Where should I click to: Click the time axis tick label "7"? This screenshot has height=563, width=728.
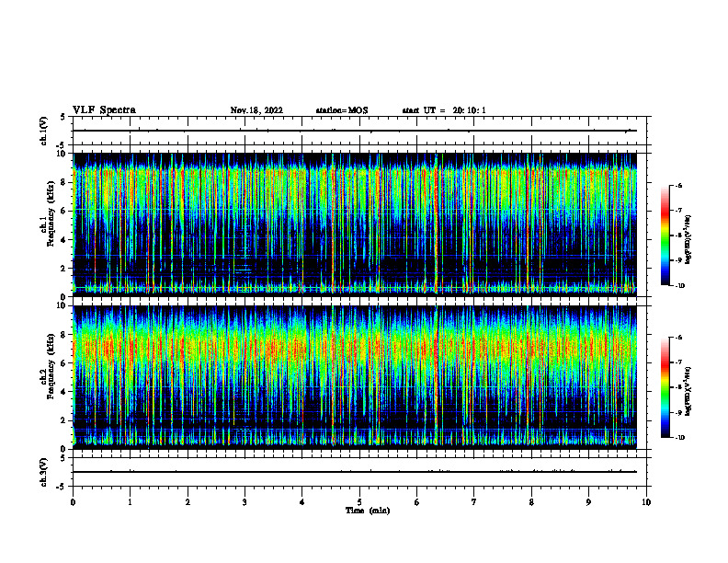coord(474,502)
